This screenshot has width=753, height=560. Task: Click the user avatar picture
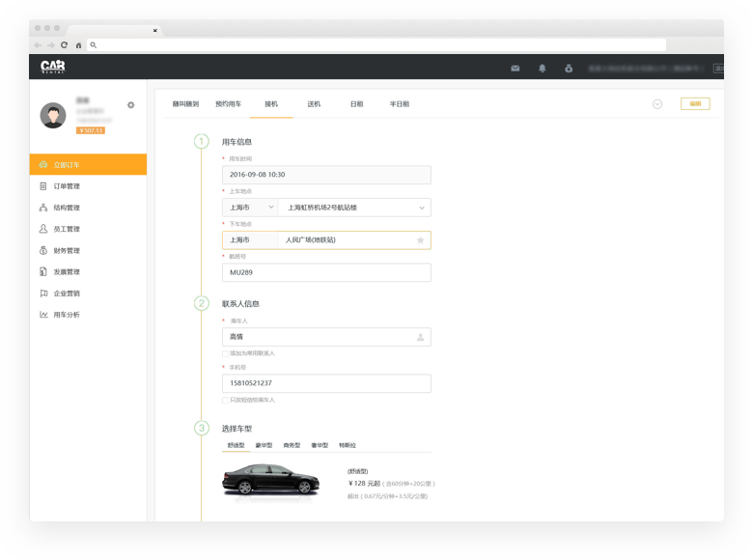click(x=53, y=115)
